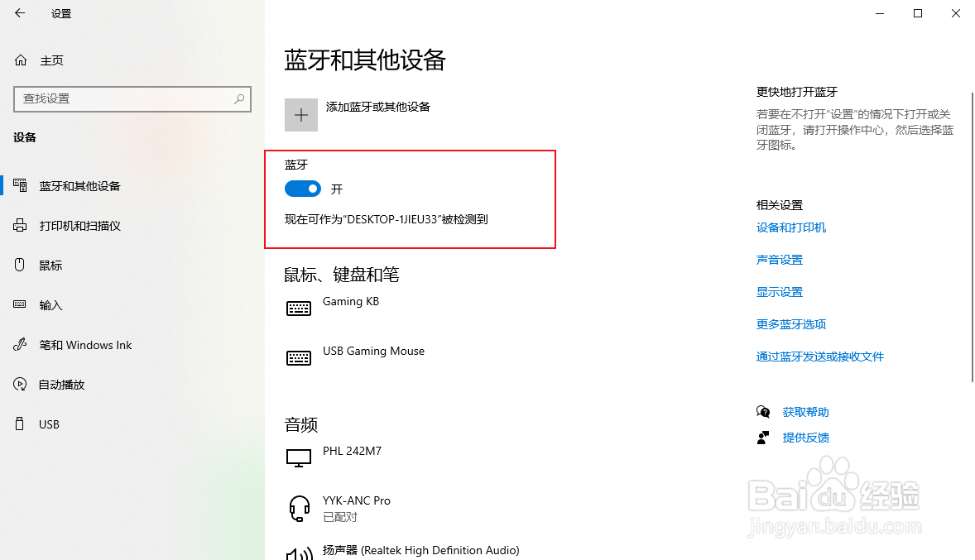
Task: Open 更多蓝牙选项 advanced options
Action: point(791,324)
